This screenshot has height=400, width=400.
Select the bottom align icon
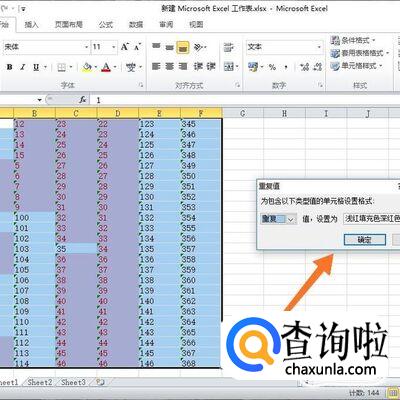pyautogui.click(x=183, y=47)
